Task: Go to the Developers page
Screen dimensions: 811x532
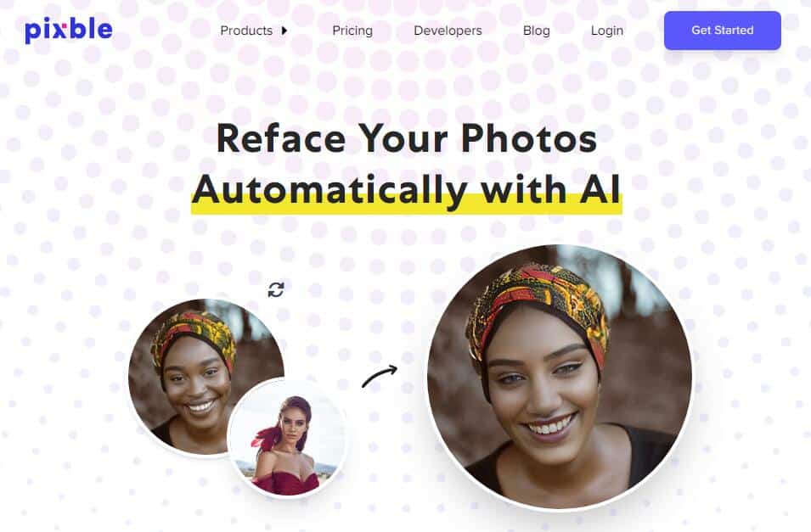Action: [448, 31]
